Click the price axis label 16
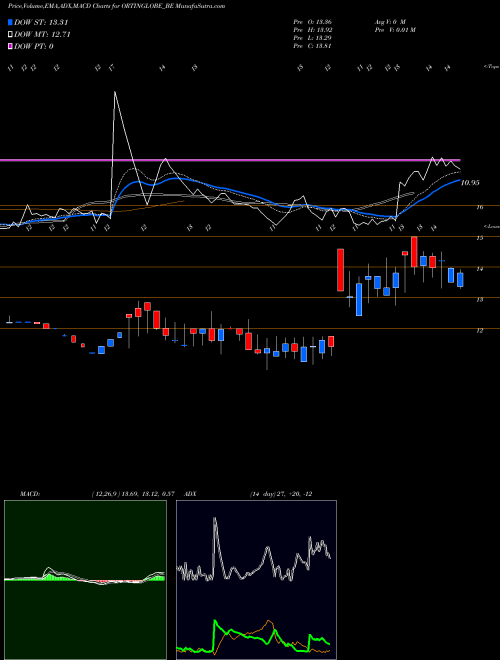Image resolution: width=500 pixels, height=660 pixels. pos(479,207)
